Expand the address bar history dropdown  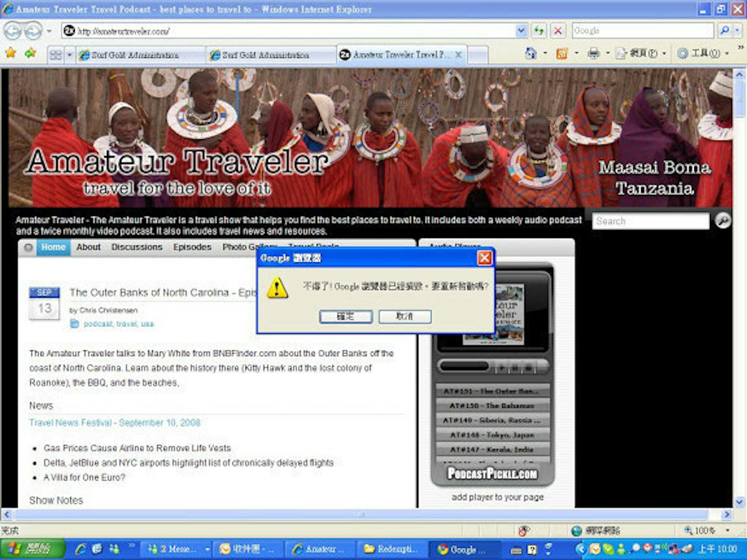point(521,31)
